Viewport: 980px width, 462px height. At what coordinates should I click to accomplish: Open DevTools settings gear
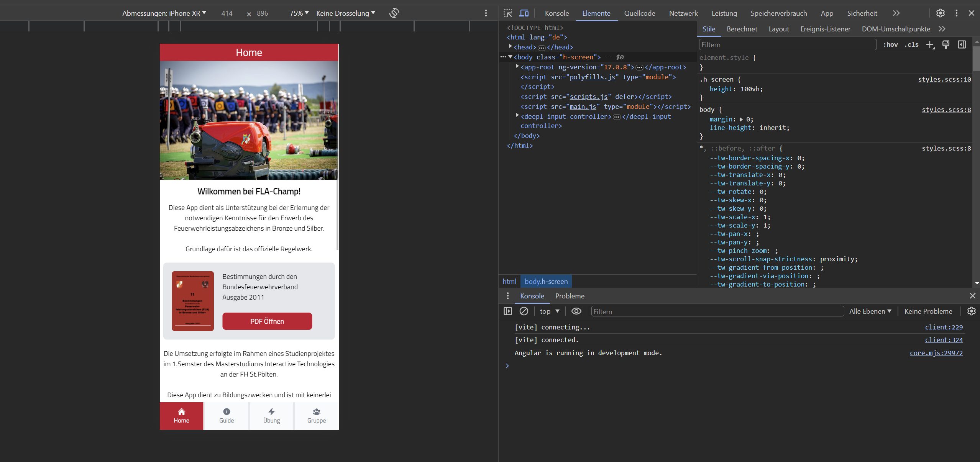click(941, 13)
